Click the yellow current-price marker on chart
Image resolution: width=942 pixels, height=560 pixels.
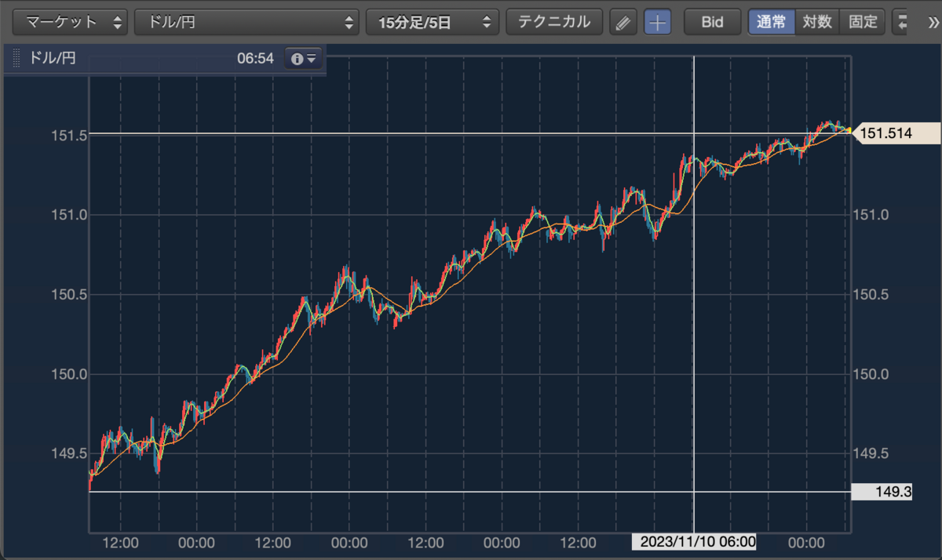[x=849, y=131]
